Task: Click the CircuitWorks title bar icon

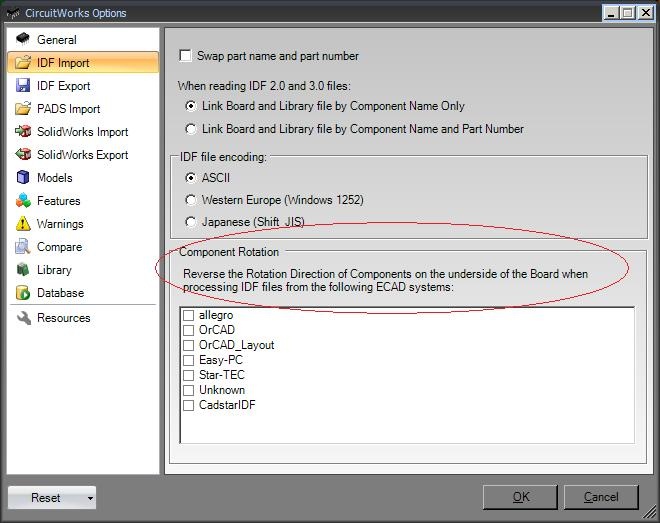Action: click(x=13, y=13)
